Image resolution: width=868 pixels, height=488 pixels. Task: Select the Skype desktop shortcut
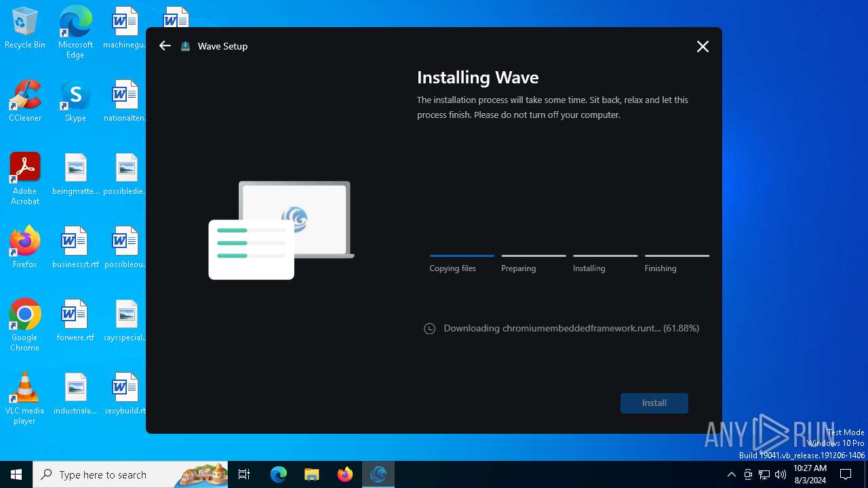tap(75, 101)
